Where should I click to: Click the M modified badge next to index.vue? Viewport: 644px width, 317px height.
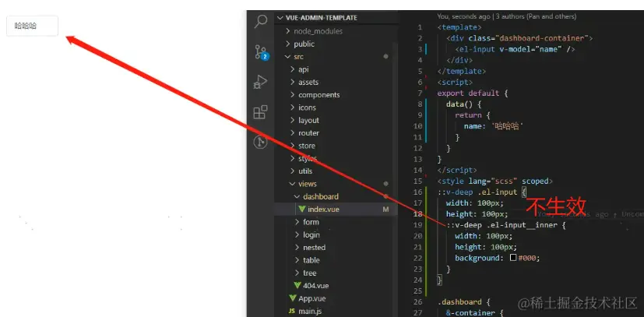[x=385, y=209]
